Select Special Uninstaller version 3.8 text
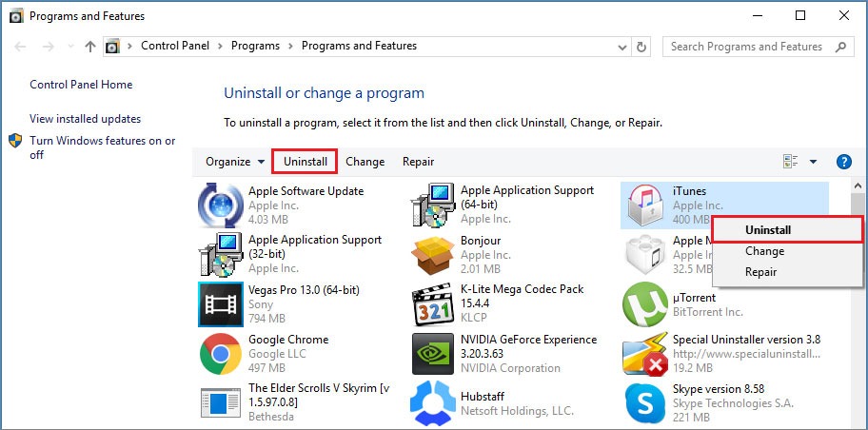 click(x=747, y=340)
